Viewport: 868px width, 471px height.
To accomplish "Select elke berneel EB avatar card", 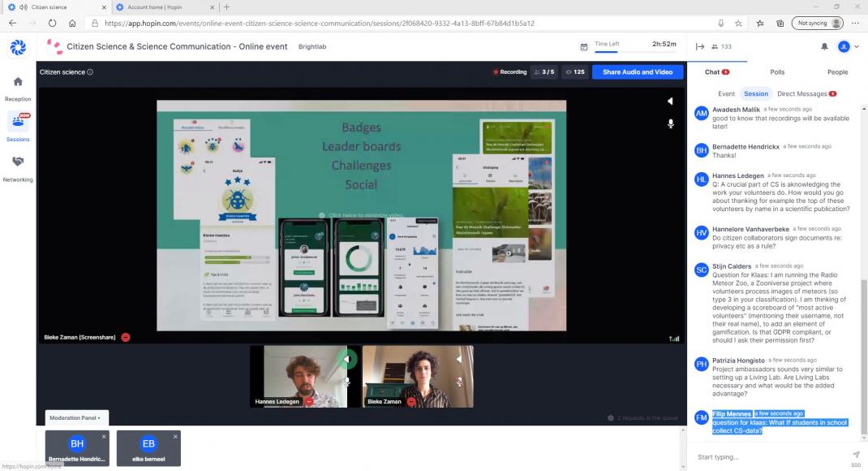I will (148, 448).
